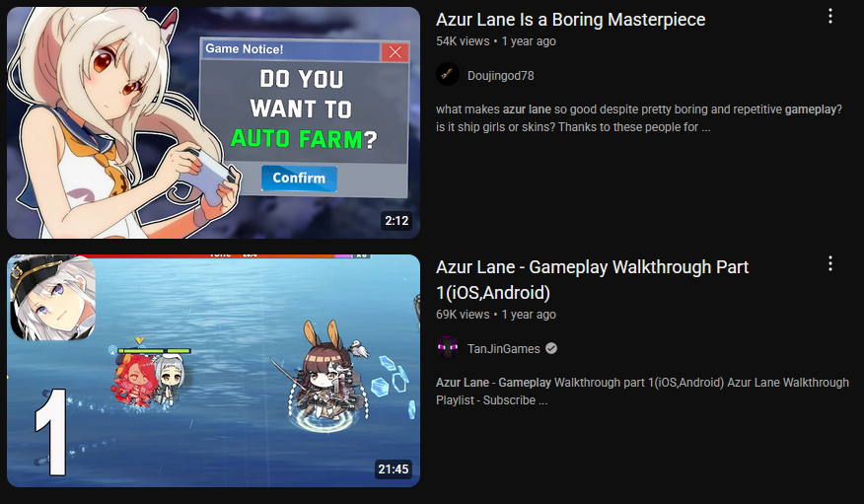The height and width of the screenshot is (504, 864).
Task: Click the Confirm button in the first thumbnail
Action: tap(299, 178)
